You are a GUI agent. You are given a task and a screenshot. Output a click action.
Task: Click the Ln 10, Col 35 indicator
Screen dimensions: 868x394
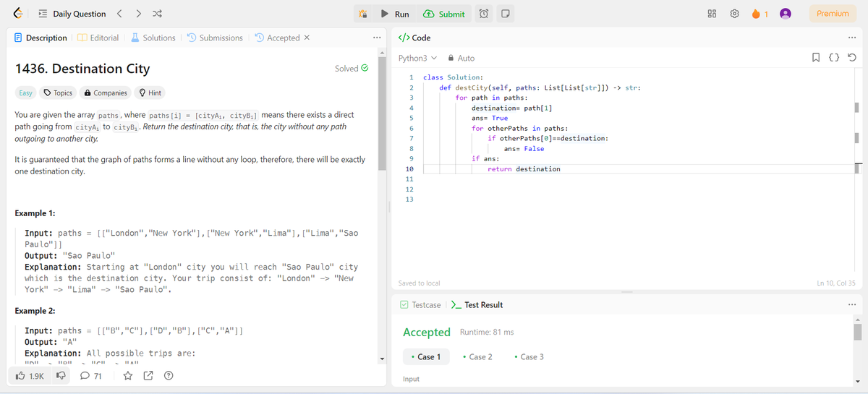[835, 283]
